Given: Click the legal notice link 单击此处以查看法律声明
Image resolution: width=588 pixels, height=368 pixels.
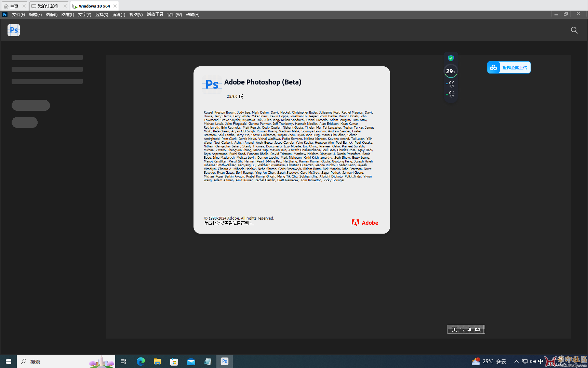Looking at the screenshot, I should click(x=229, y=223).
